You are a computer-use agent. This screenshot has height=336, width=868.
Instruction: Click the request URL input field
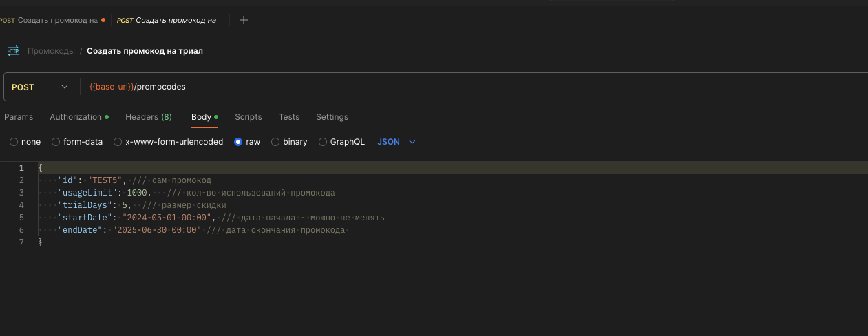click(x=413, y=87)
